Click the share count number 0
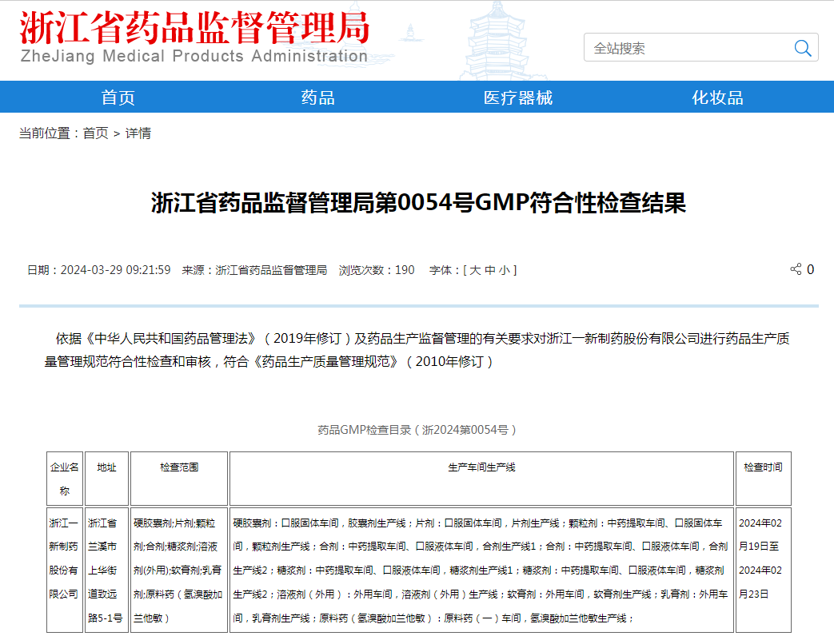The width and height of the screenshot is (834, 644). click(x=810, y=269)
